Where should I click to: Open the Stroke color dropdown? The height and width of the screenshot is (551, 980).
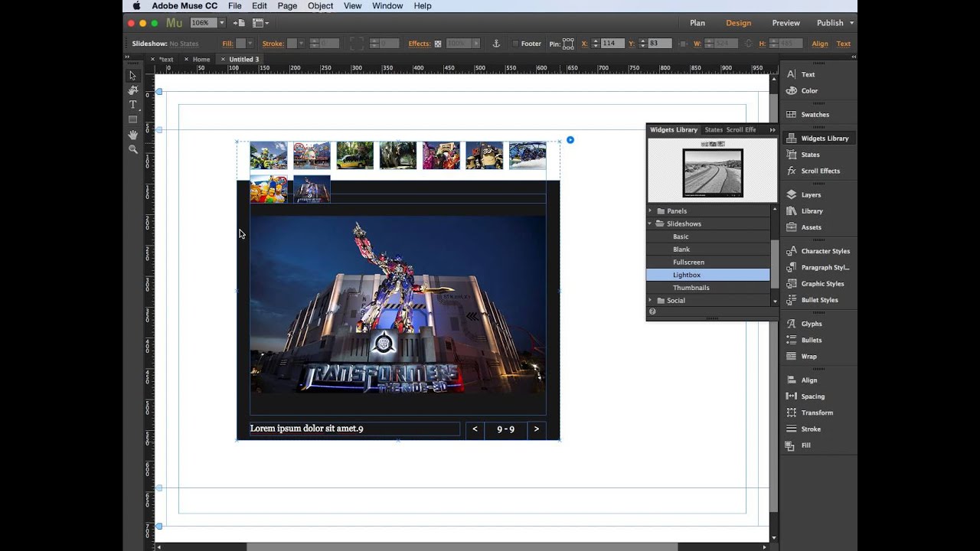301,44
